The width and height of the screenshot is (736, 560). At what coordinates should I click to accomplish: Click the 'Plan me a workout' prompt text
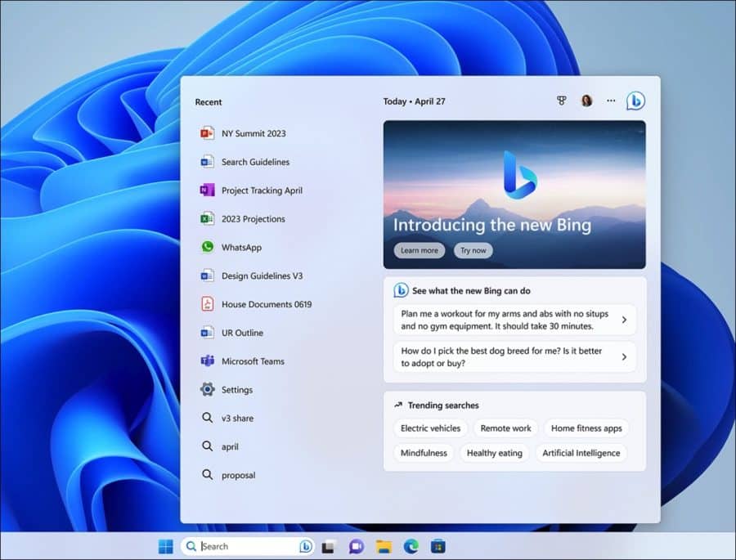tap(505, 320)
